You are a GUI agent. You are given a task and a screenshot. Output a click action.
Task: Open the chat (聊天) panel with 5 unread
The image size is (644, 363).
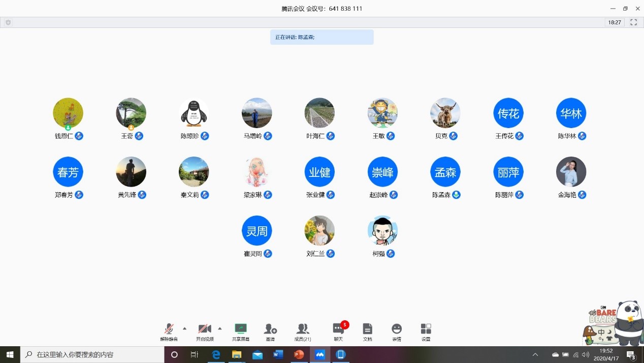pyautogui.click(x=338, y=332)
